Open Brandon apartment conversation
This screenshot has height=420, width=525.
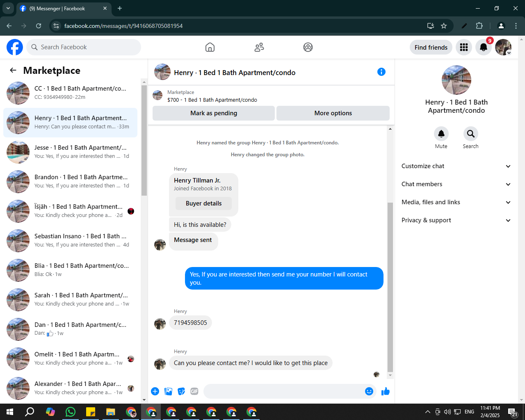coord(71,182)
